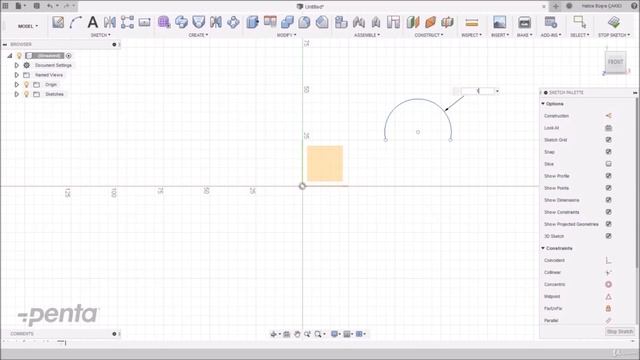Select the Arc sketch tool
The width and height of the screenshot is (640, 360).
coord(76,22)
